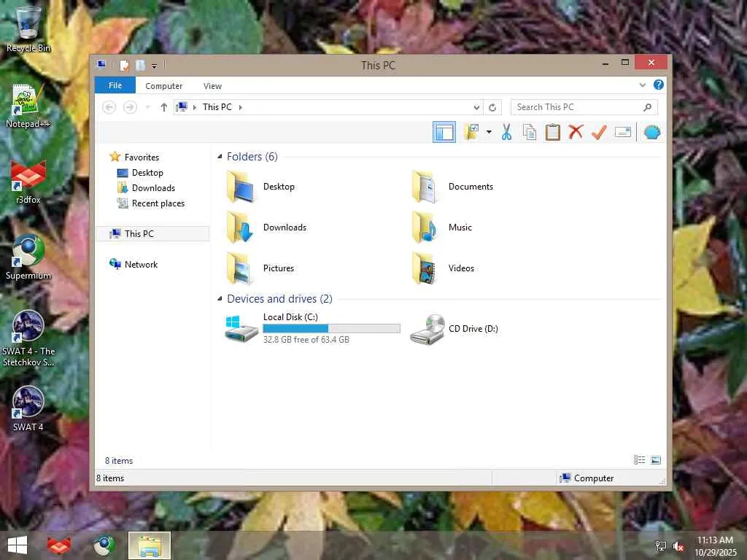Open r3dfox from the taskbar
The image size is (747, 560).
[58, 545]
